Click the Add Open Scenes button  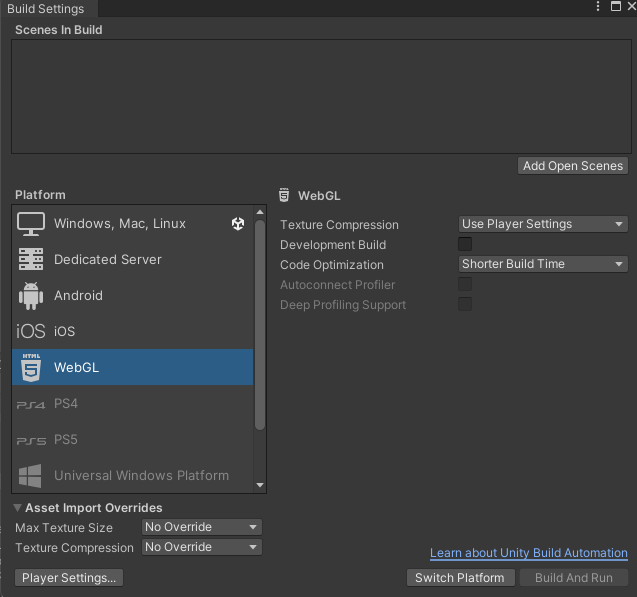(573, 166)
